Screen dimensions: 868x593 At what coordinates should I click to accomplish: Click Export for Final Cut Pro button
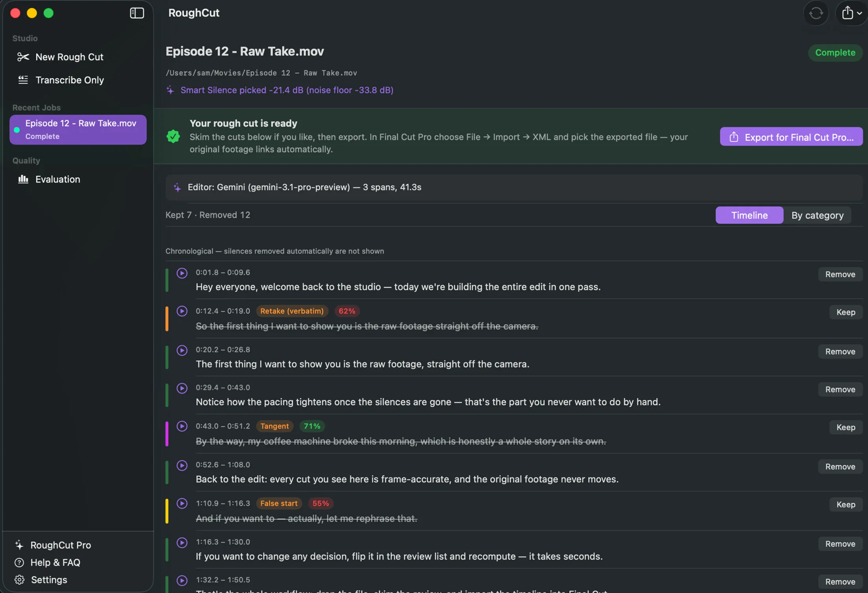(x=791, y=137)
